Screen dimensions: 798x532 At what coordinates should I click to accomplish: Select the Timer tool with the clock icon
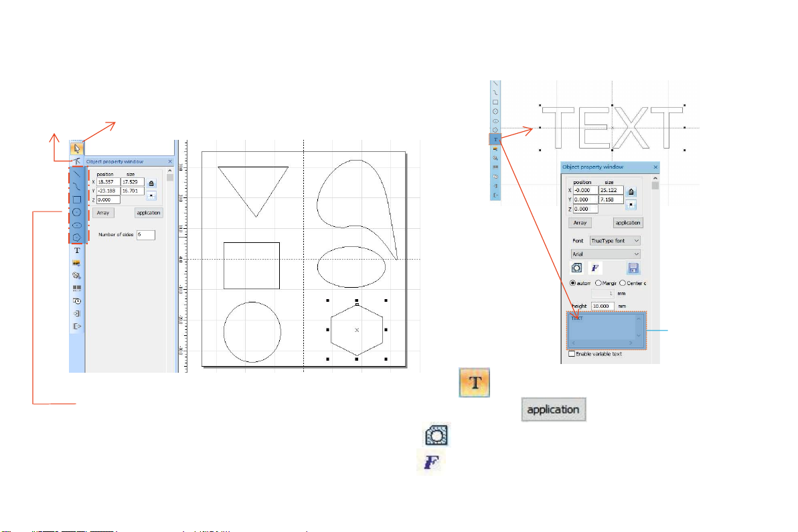click(x=77, y=301)
